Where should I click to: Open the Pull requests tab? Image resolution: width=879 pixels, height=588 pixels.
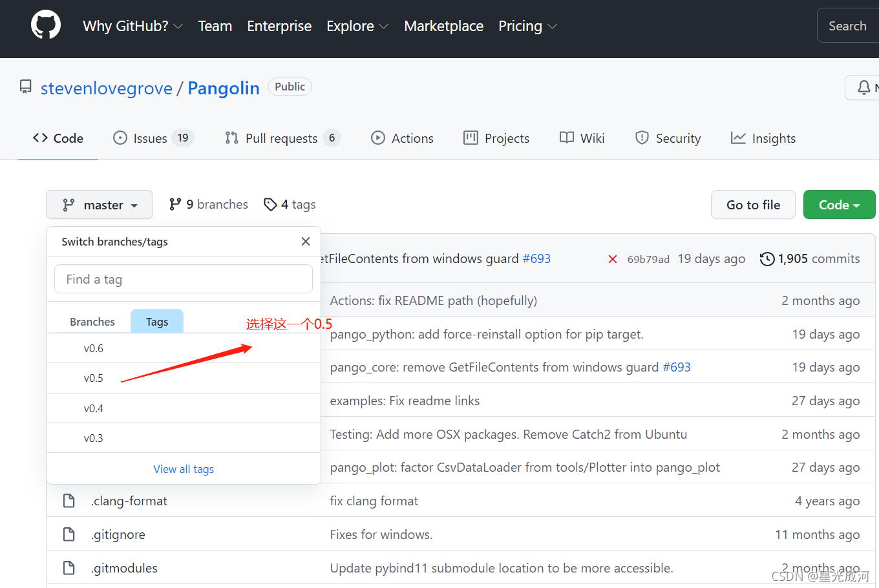tap(282, 138)
